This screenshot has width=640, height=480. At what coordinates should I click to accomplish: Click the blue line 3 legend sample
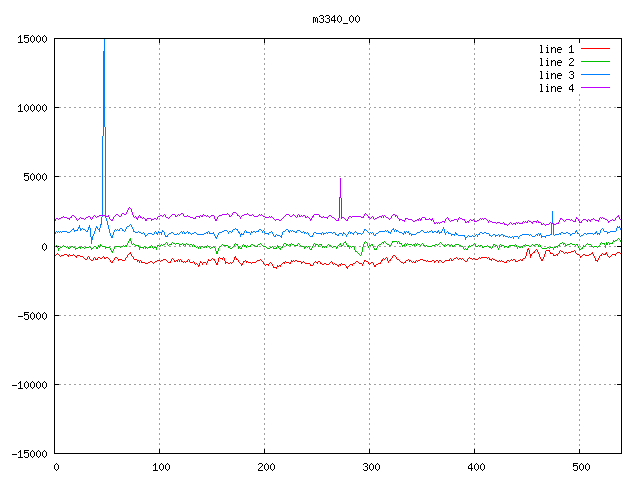[595, 75]
